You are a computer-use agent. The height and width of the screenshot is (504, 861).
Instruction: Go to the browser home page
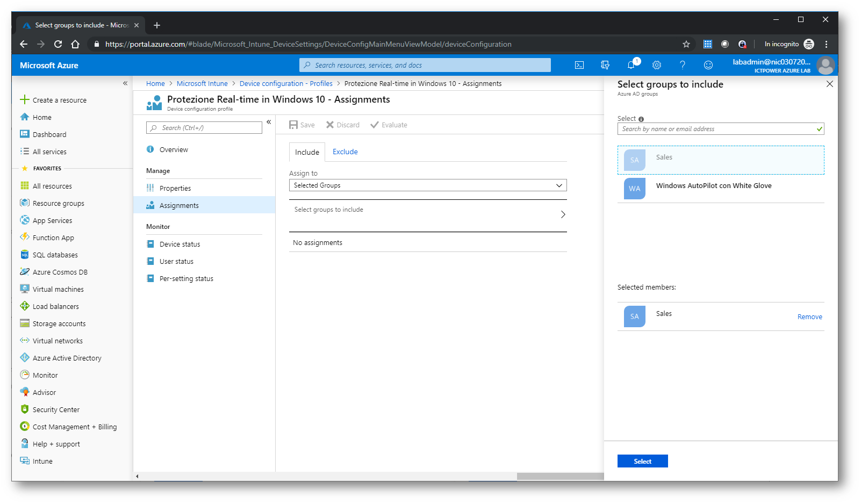tap(75, 44)
